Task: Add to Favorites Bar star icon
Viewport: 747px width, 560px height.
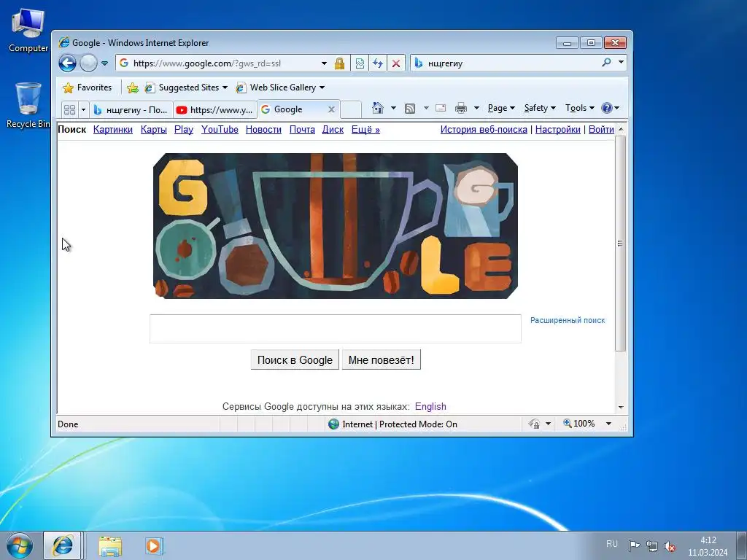Action: 133,87
